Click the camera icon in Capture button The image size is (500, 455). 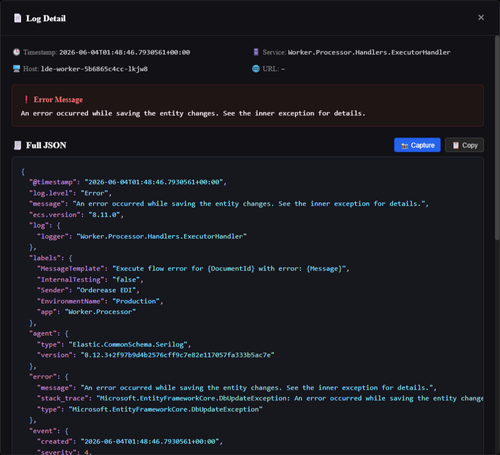coord(404,146)
